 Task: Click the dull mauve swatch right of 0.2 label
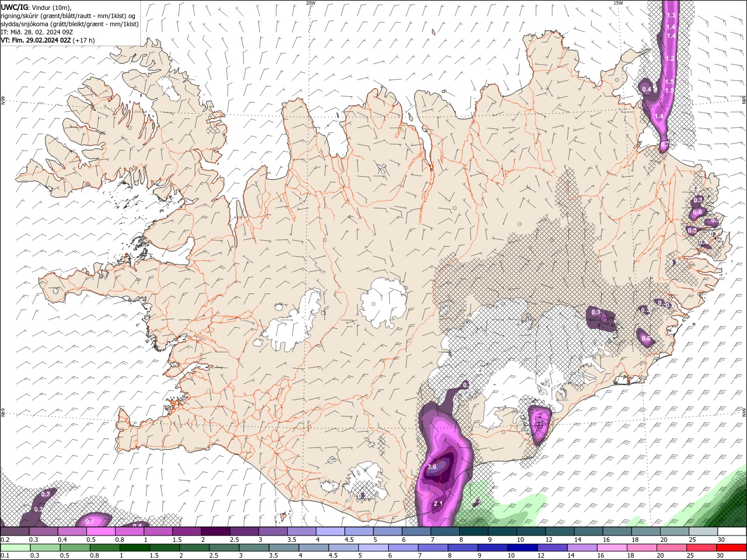[15, 531]
